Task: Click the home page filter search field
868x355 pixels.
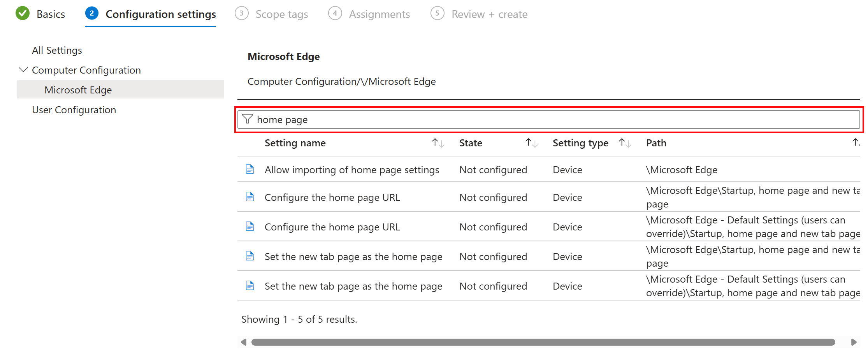Action: (549, 119)
